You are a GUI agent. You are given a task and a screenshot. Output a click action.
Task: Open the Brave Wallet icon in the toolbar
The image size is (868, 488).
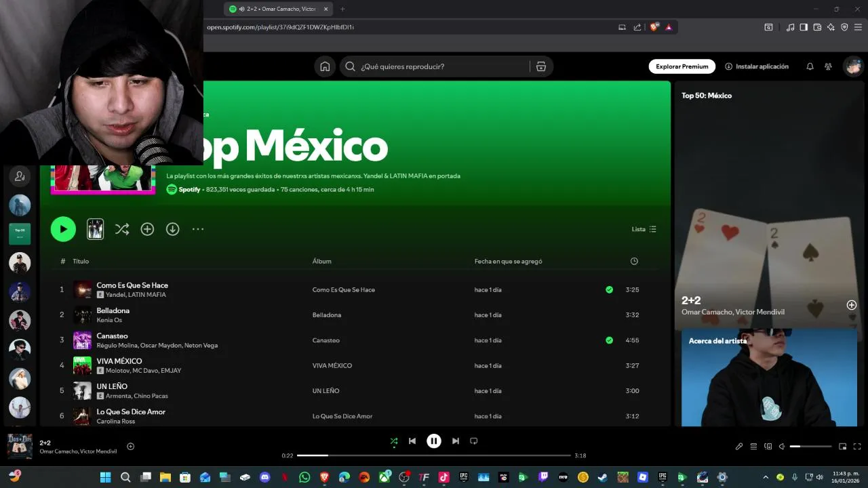click(817, 27)
